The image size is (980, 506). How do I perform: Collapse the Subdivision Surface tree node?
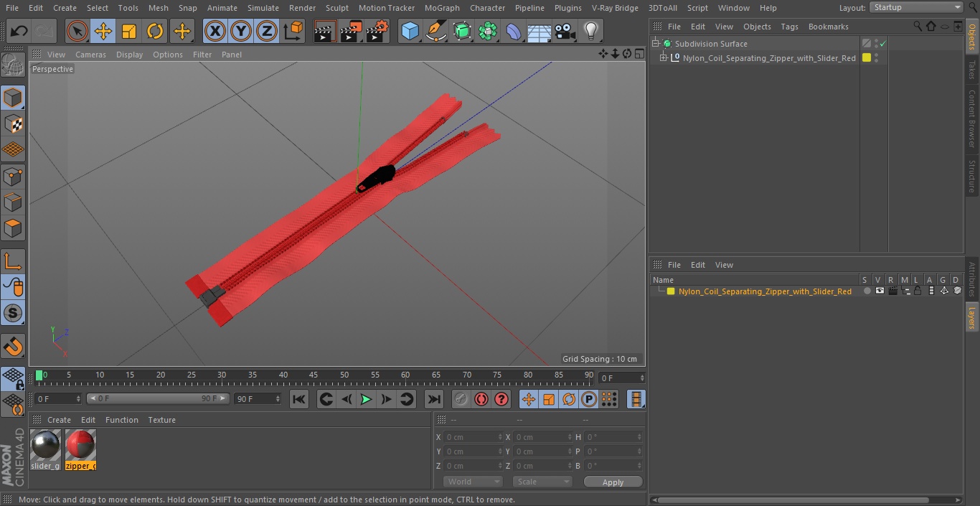tap(655, 44)
